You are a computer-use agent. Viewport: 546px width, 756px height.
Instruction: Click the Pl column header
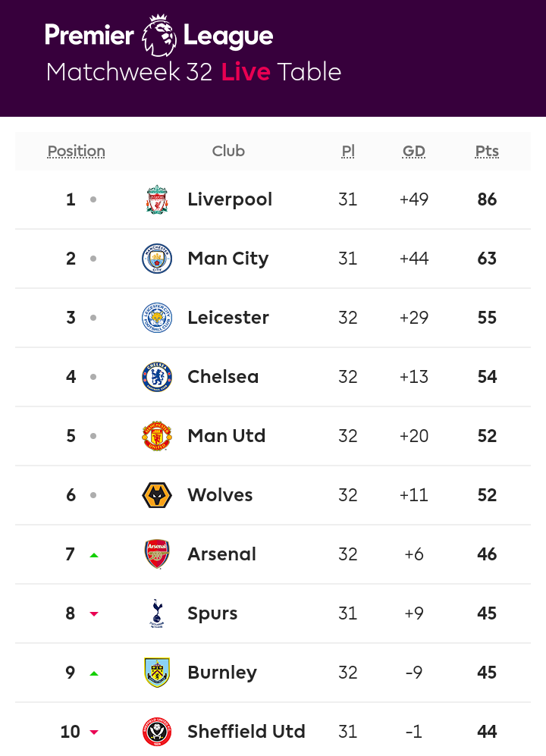click(348, 151)
